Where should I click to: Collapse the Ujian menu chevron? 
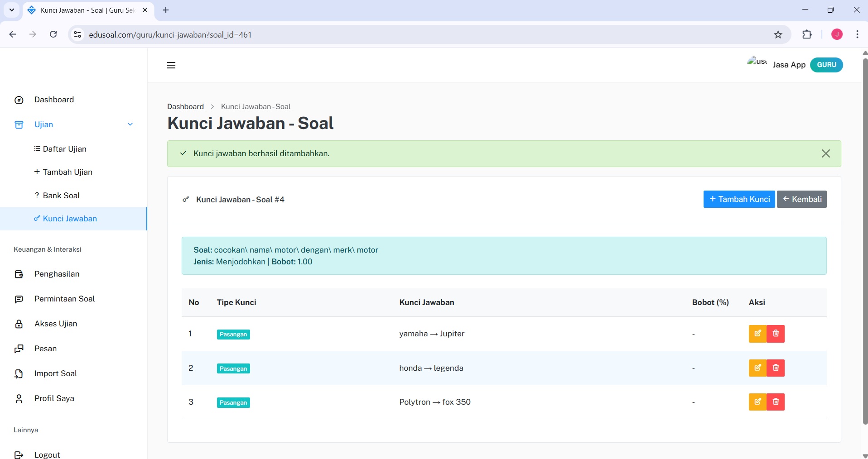pos(130,124)
